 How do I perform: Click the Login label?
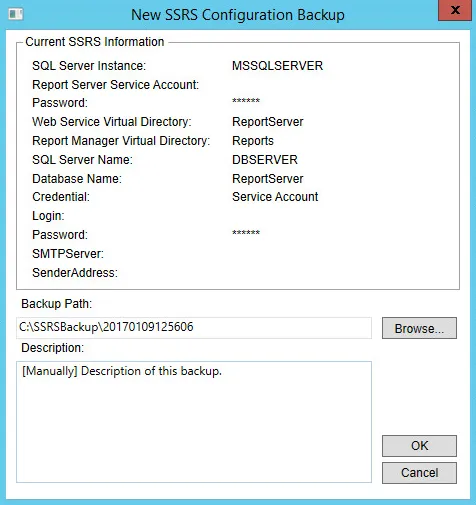48,216
